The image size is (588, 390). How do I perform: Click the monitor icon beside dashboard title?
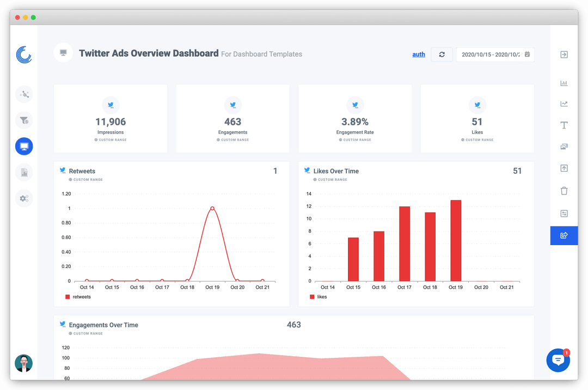click(63, 52)
